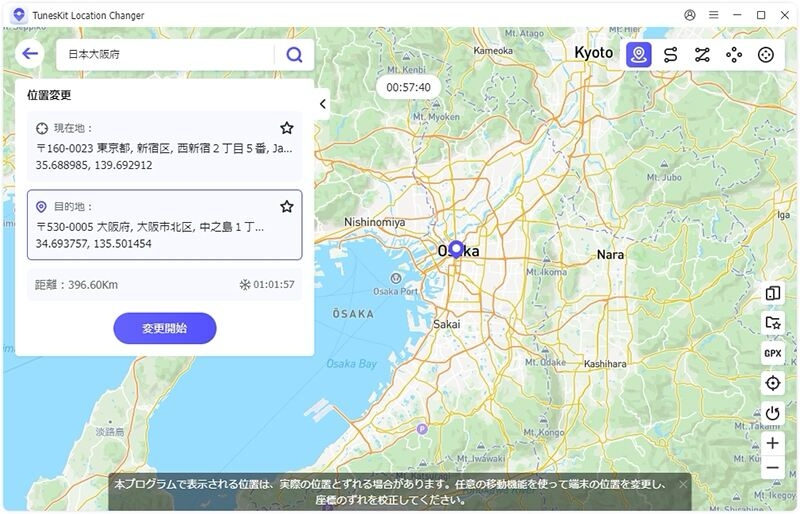This screenshot has width=800, height=514.
Task: Focus the search field showing 日本大阪府
Action: coord(166,54)
